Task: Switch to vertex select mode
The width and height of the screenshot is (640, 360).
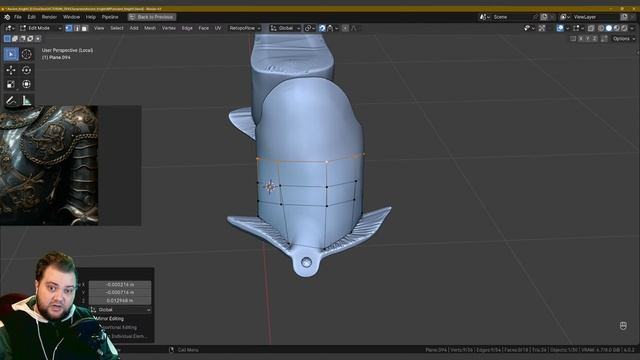Action: [69, 28]
